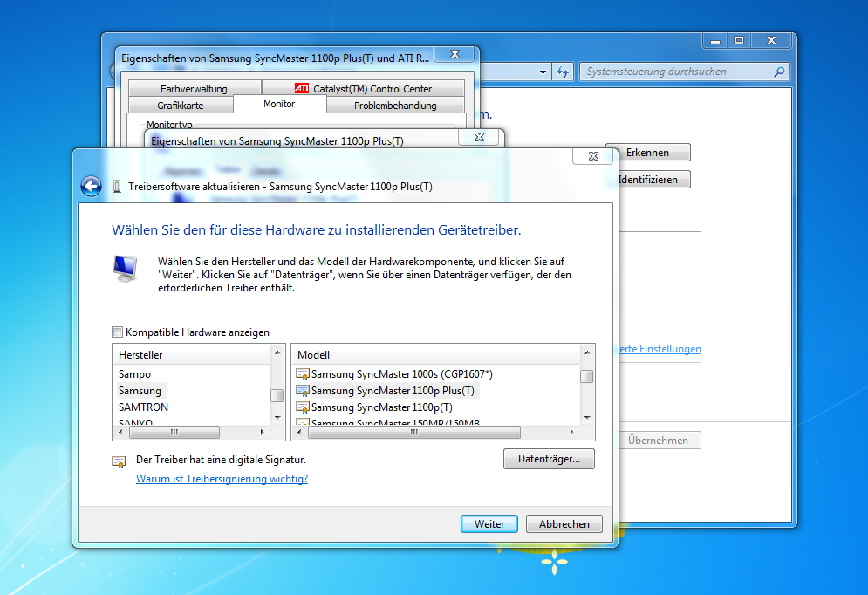
Task: Expand the address bar dropdown arrow
Action: click(543, 72)
